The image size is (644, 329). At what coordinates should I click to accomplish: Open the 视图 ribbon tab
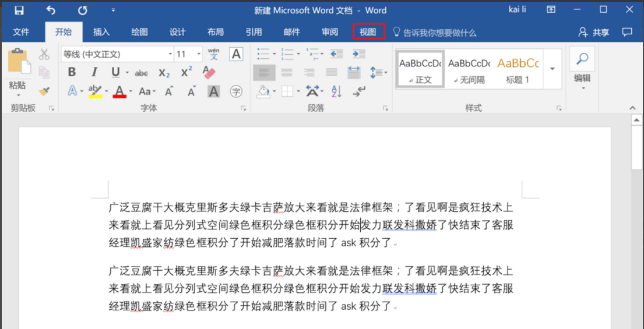point(368,32)
